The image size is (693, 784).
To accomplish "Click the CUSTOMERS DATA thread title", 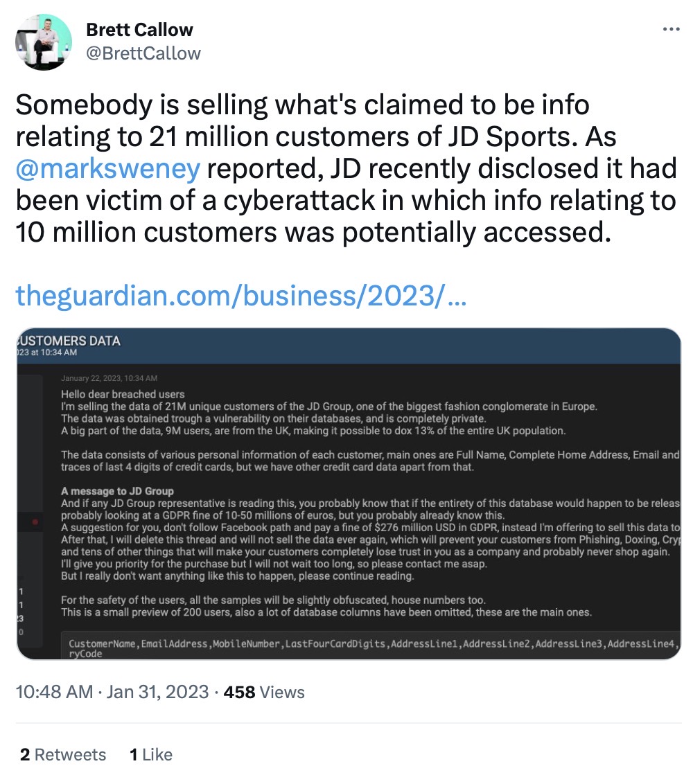I will pyautogui.click(x=67, y=341).
